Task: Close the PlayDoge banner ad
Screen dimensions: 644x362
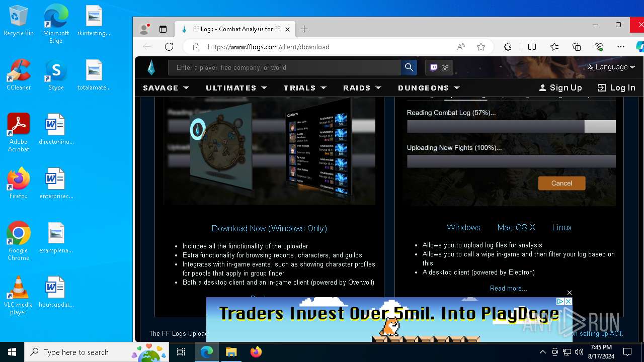Action: (569, 293)
